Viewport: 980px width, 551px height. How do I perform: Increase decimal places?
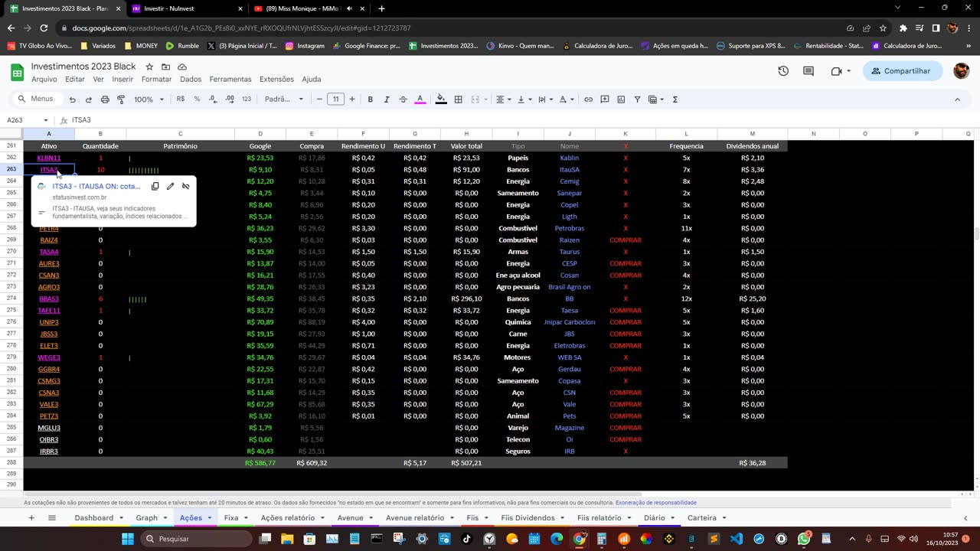(x=230, y=99)
